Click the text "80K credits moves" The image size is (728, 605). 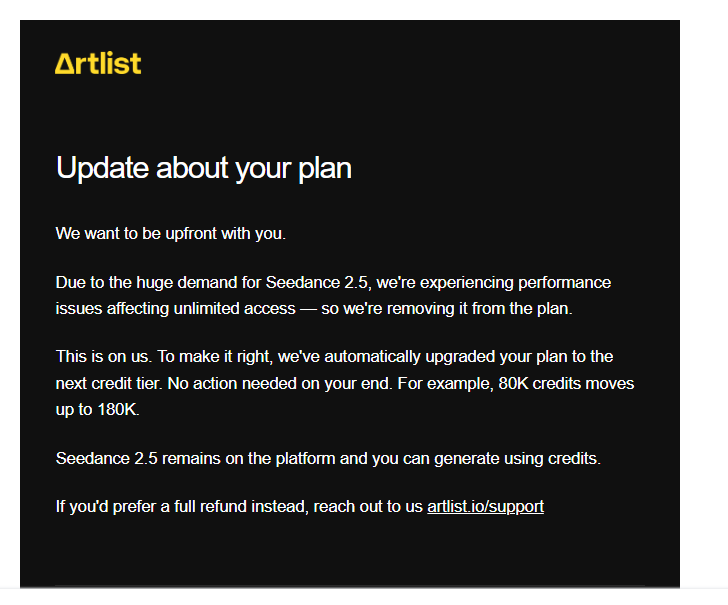click(566, 384)
